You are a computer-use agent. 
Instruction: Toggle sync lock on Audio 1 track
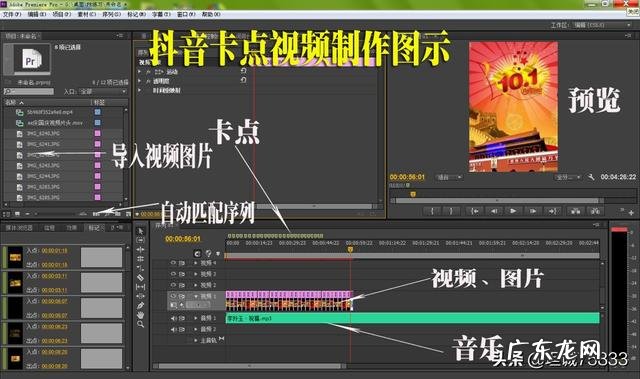pos(182,318)
